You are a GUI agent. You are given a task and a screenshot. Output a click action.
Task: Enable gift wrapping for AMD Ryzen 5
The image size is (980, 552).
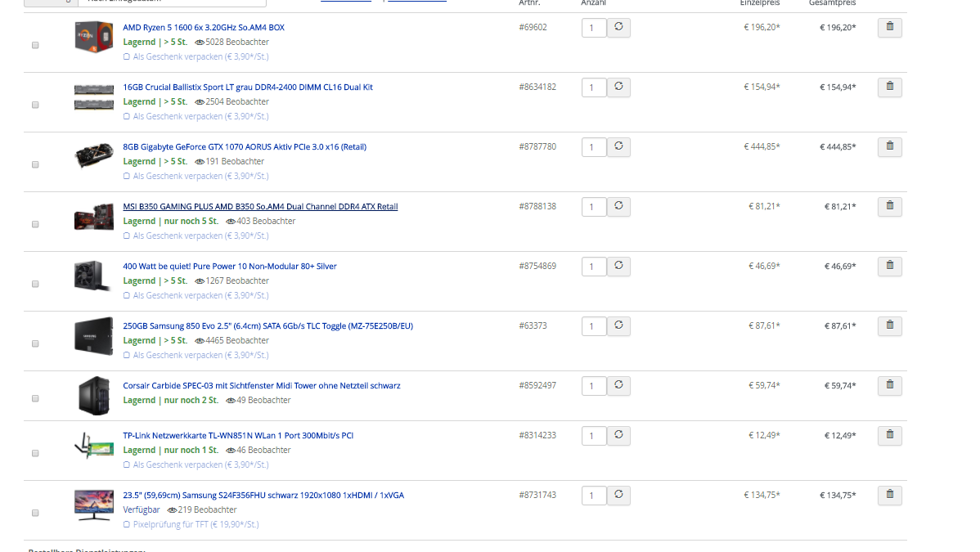[126, 57]
